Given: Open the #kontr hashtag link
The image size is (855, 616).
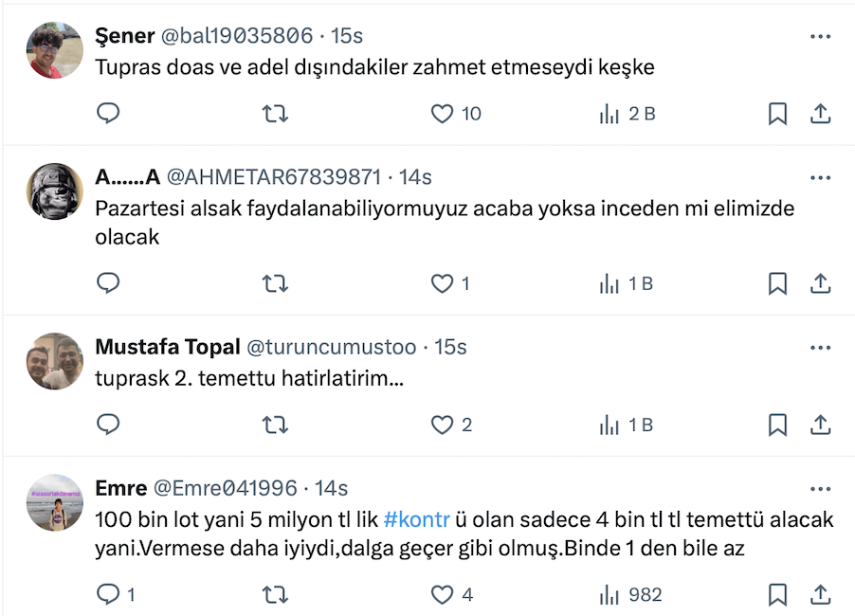Looking at the screenshot, I should tap(416, 519).
